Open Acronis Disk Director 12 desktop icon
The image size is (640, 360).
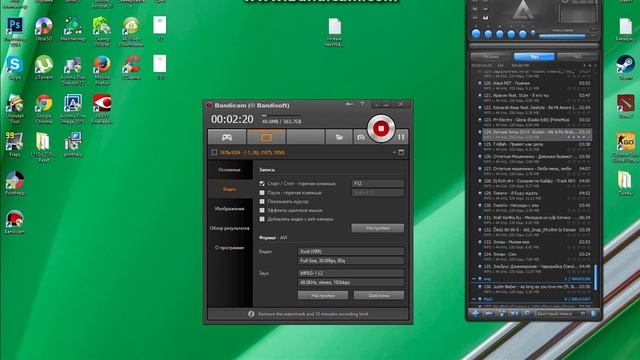point(73,70)
